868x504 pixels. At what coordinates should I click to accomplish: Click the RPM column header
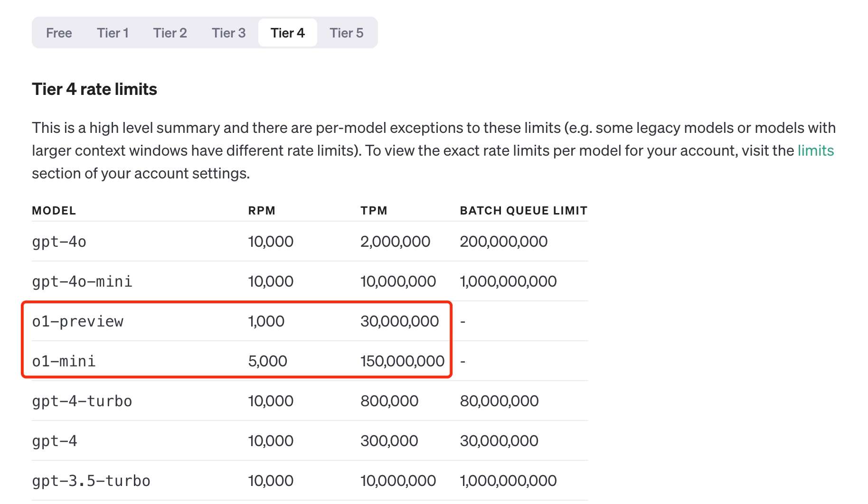pyautogui.click(x=262, y=211)
